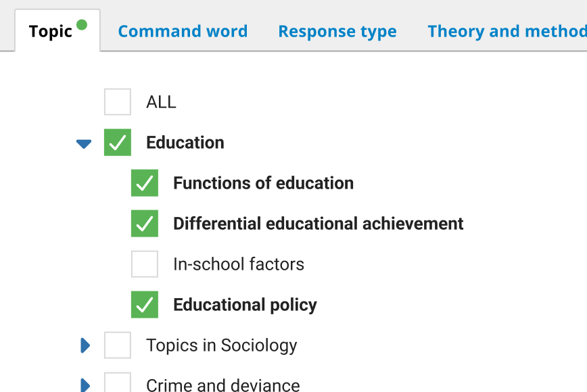Check the ALL topics checkbox
Viewport: 587px width, 392px height.
pyautogui.click(x=118, y=102)
